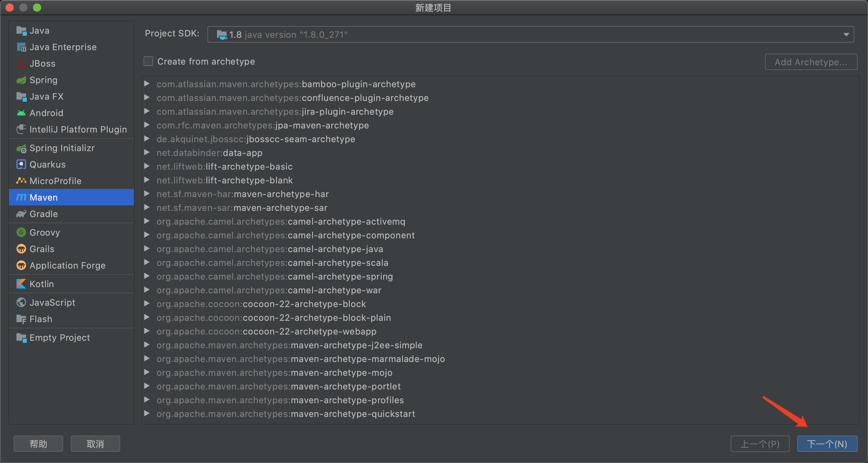Image resolution: width=868 pixels, height=463 pixels.
Task: Expand maven-archetype-quickstart entry
Action: pos(147,414)
